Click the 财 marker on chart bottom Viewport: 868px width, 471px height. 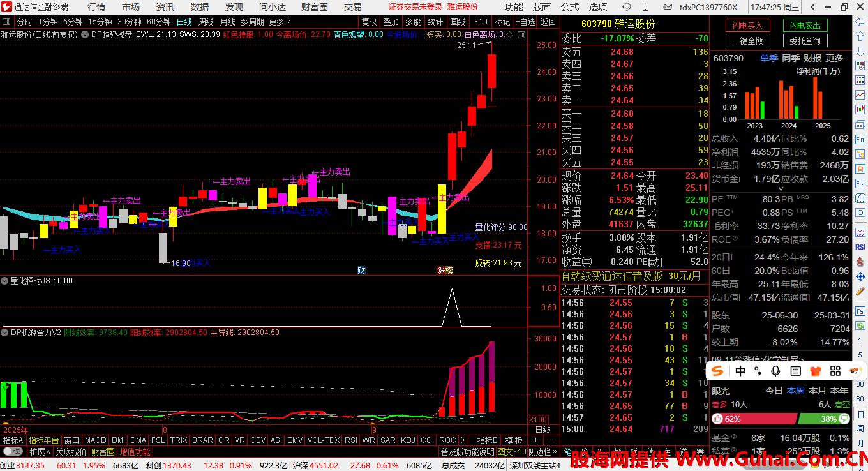(361, 271)
